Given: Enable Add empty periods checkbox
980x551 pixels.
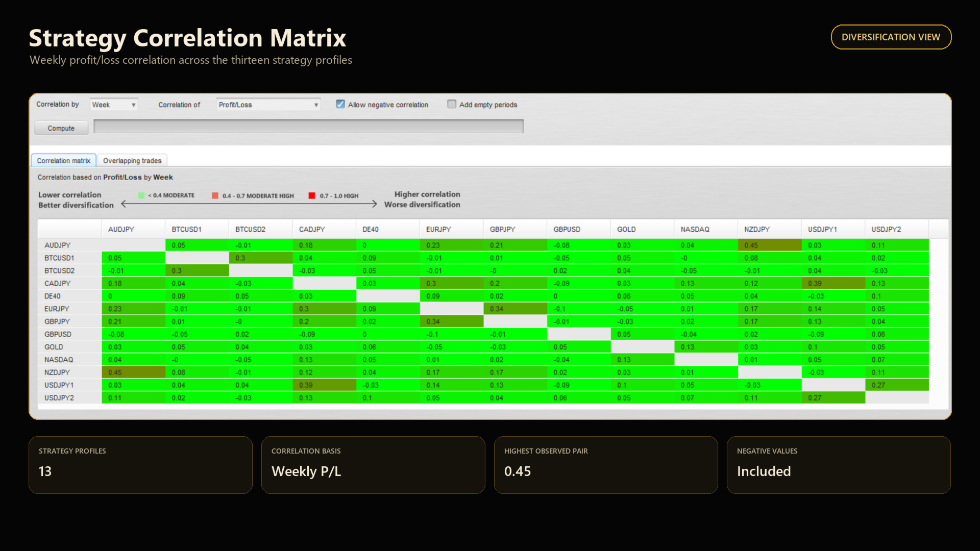Looking at the screenshot, I should (452, 104).
